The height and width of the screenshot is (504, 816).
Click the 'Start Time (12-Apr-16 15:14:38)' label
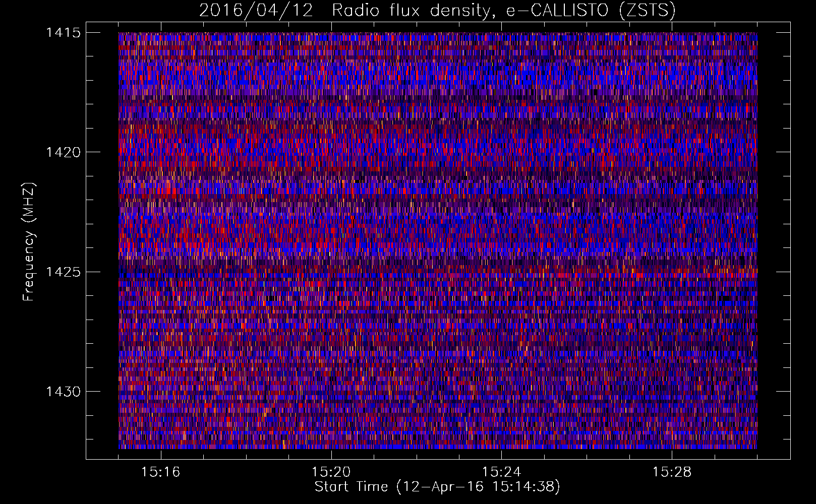click(x=437, y=487)
